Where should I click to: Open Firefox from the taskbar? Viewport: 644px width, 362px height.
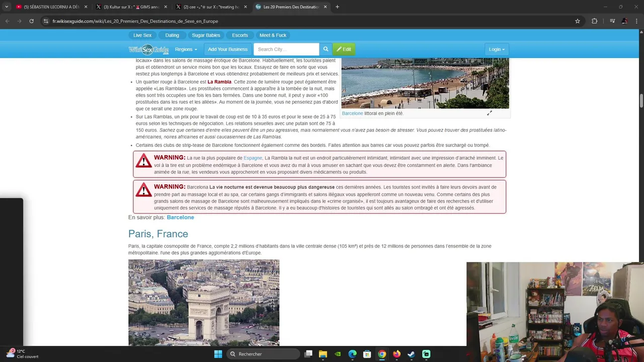coord(397,354)
